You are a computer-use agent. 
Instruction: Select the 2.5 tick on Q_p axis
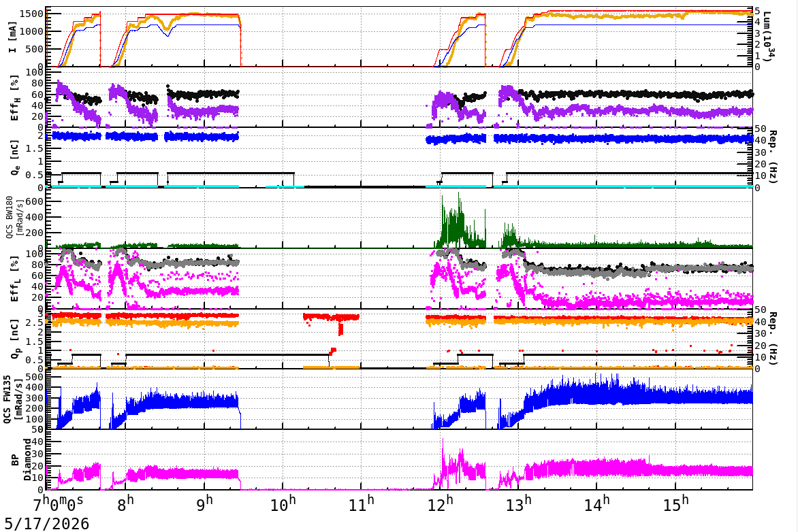pos(35,322)
